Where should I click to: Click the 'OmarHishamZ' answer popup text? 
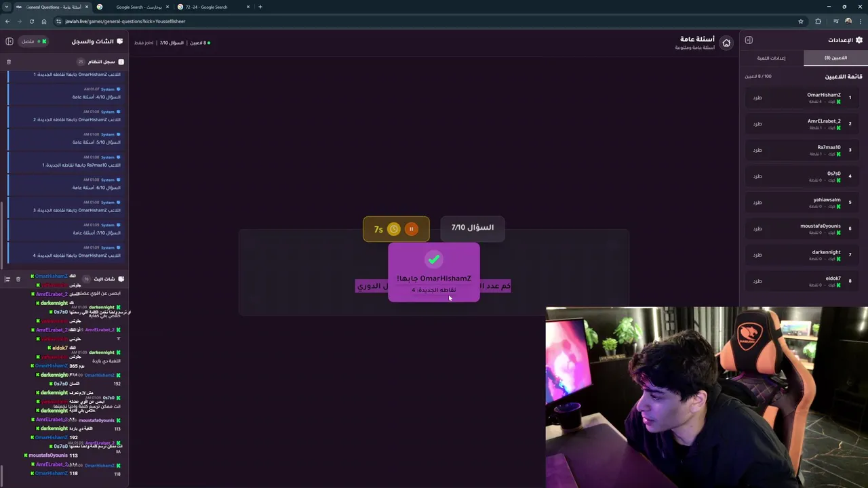434,279
